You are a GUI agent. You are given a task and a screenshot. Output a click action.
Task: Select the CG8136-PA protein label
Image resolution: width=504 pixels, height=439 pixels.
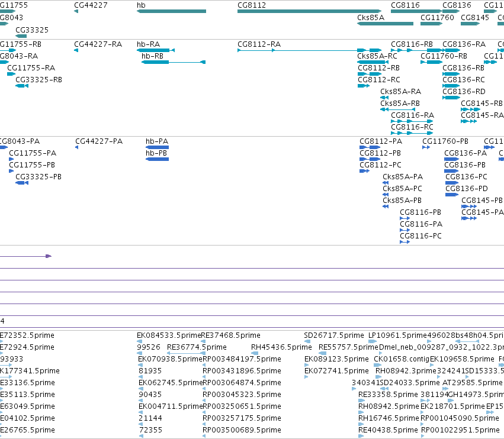[x=466, y=153]
